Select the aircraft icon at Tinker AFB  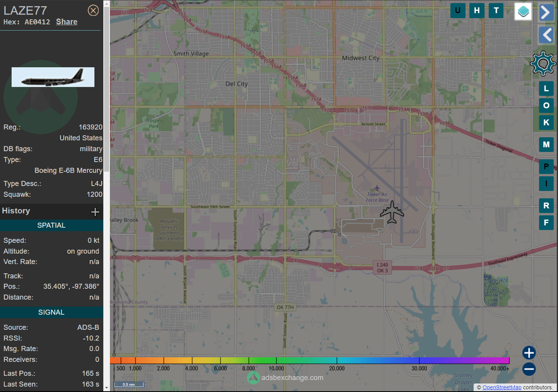[x=392, y=212]
